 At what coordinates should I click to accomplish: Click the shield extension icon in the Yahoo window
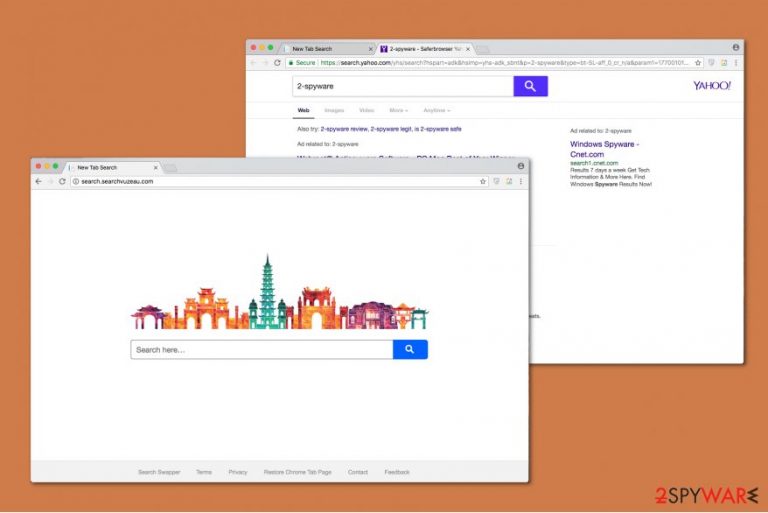click(x=712, y=63)
